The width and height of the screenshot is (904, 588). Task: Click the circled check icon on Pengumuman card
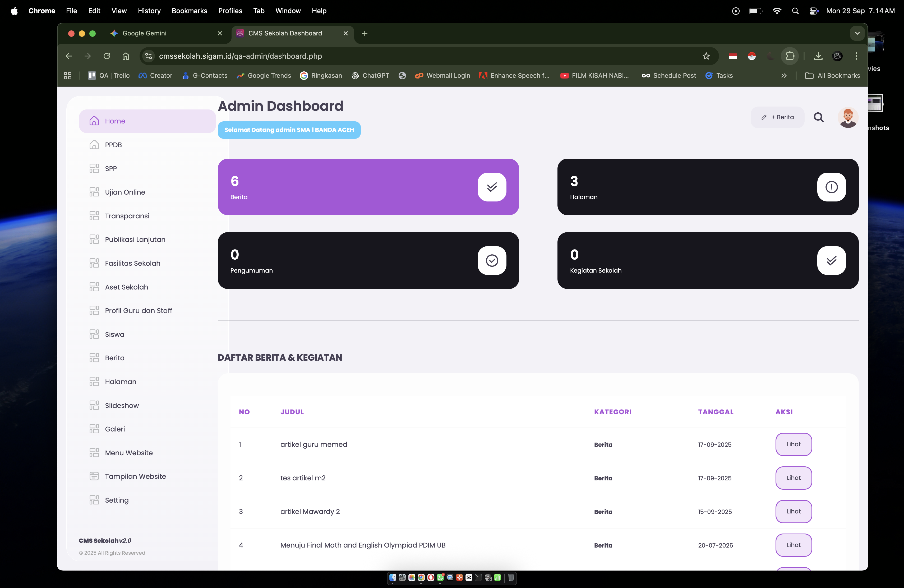click(x=491, y=261)
